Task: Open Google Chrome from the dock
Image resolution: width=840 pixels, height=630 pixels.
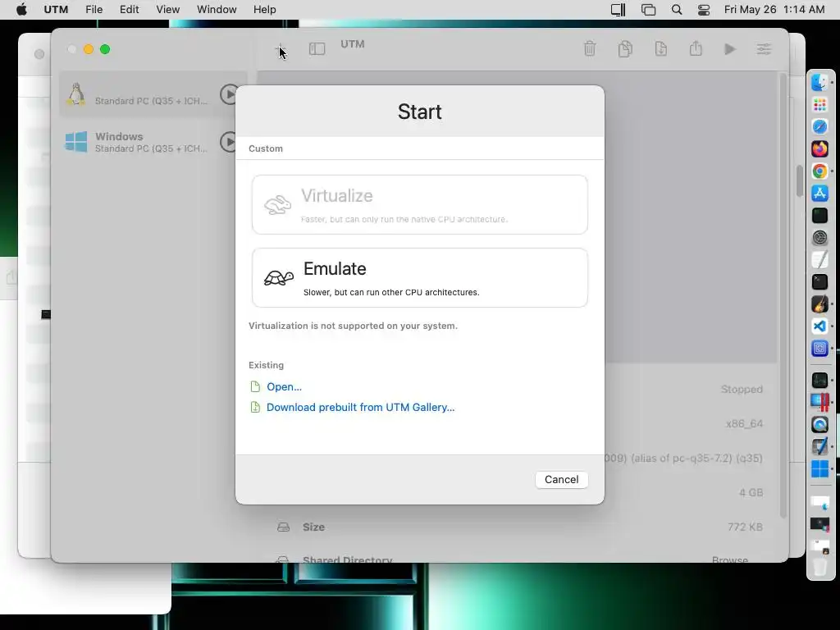Action: 819,171
